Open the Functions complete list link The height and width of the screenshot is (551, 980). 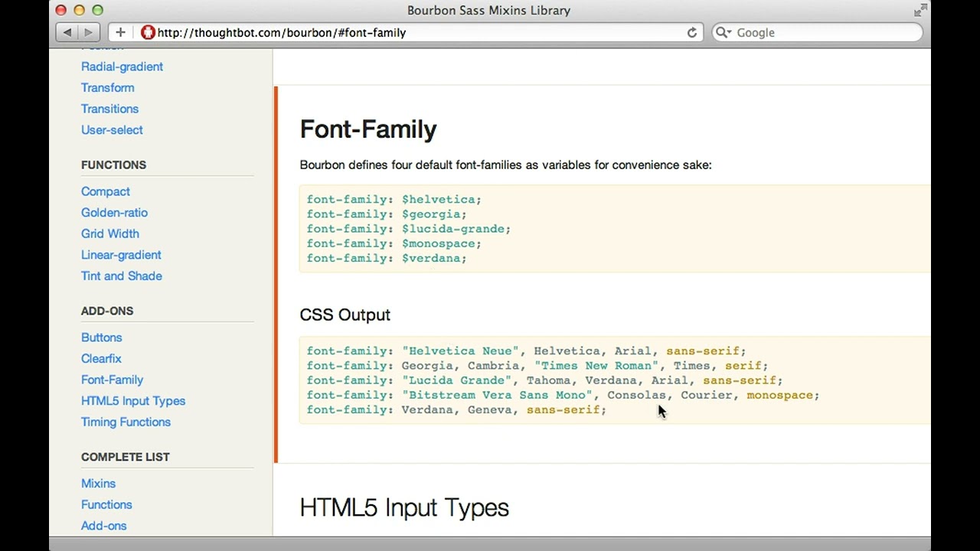click(x=106, y=505)
